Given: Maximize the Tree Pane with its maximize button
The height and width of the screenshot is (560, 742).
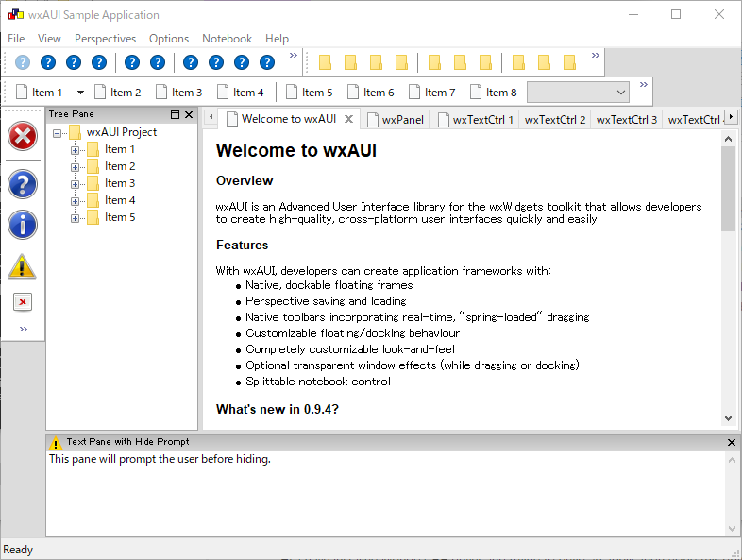Looking at the screenshot, I should click(175, 114).
